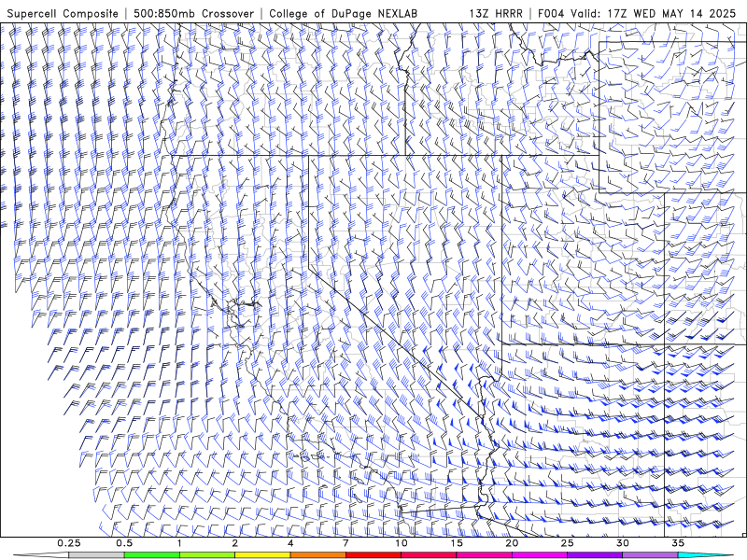This screenshot has width=747, height=560.
Task: Click the 0.25 scale value label
Action: [68, 543]
